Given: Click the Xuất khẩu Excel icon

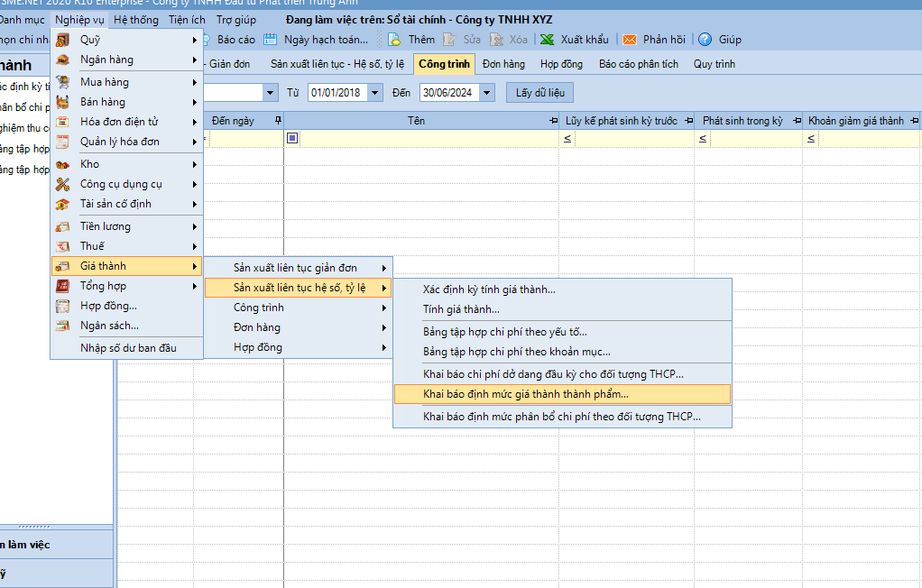Looking at the screenshot, I should [547, 40].
